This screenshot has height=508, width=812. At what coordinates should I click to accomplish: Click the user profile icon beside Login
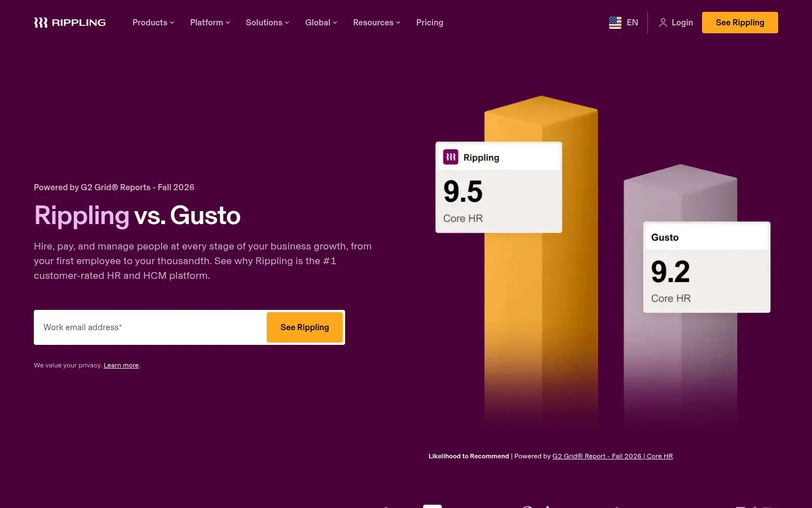[663, 23]
